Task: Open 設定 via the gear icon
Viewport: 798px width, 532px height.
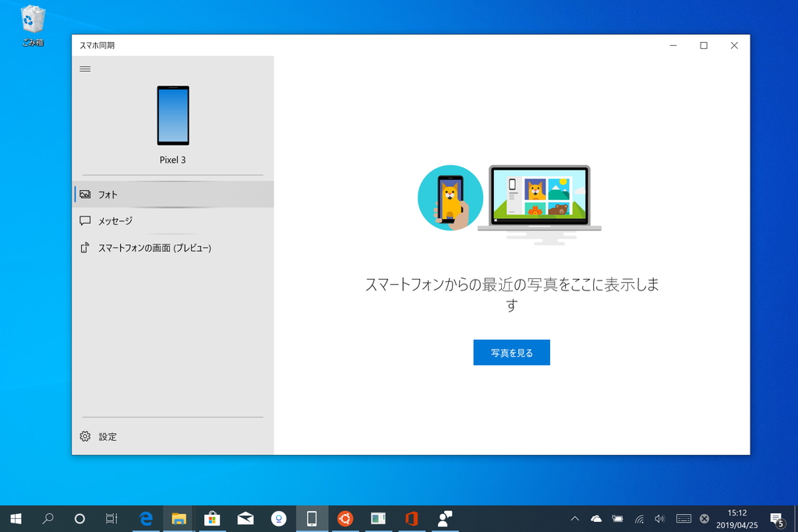Action: tap(86, 437)
